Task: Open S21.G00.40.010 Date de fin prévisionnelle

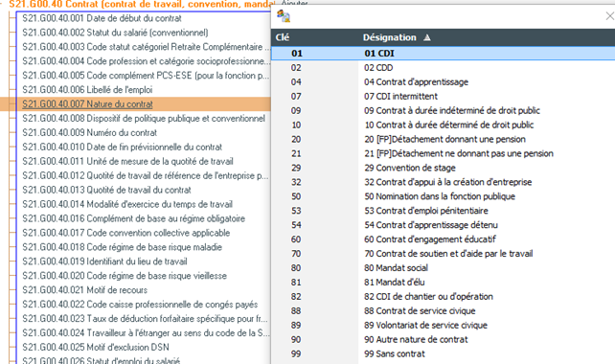Action: point(122,148)
